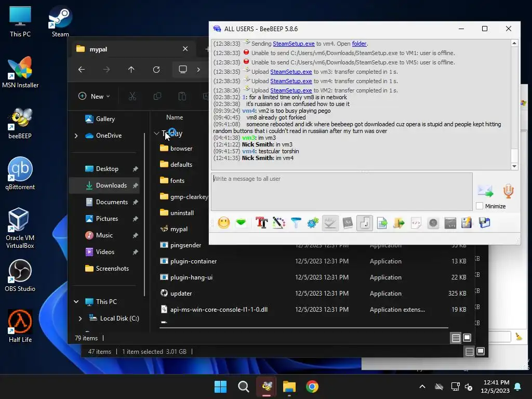Toggle the Minimize checkbox in BeeBEEP
This screenshot has height=399, width=532.
480,206
